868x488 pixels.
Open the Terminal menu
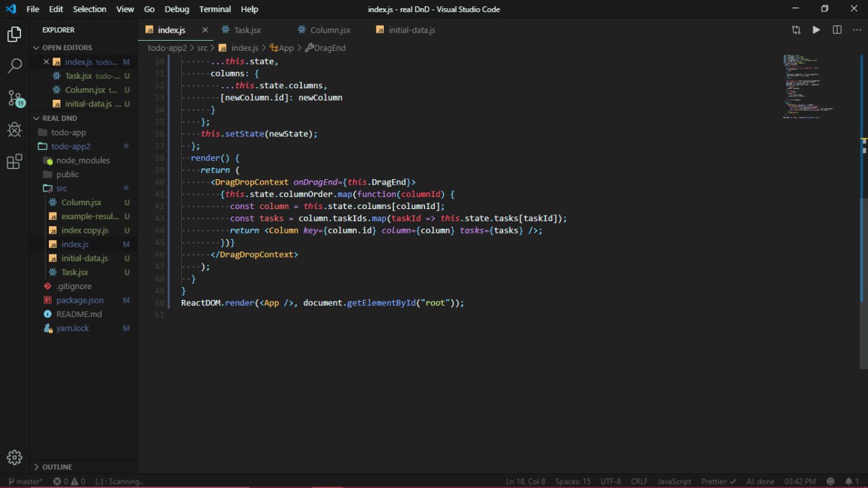coord(214,10)
